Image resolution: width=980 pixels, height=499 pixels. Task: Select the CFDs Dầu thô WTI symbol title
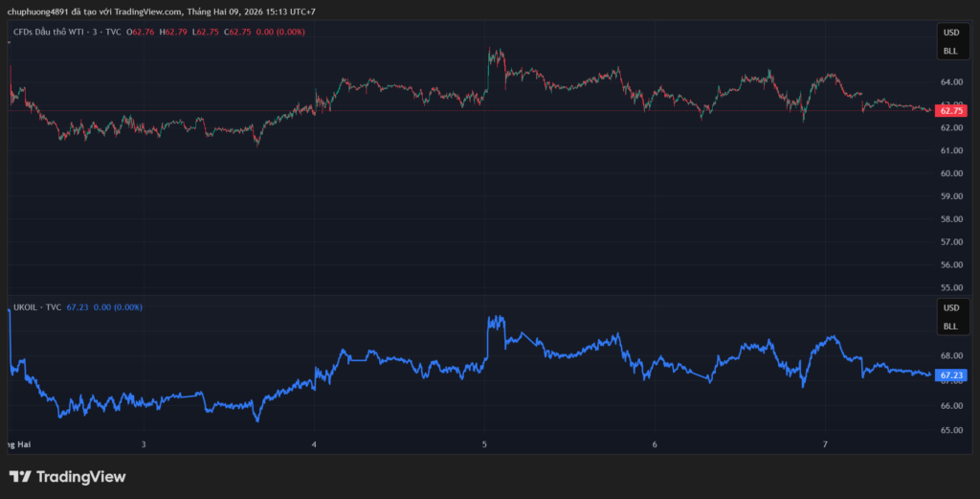[x=56, y=32]
